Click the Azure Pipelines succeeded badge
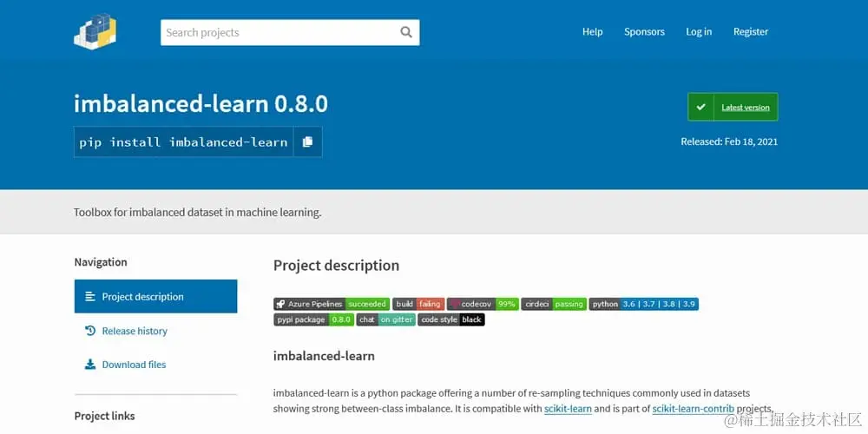This screenshot has width=868, height=434. point(331,304)
